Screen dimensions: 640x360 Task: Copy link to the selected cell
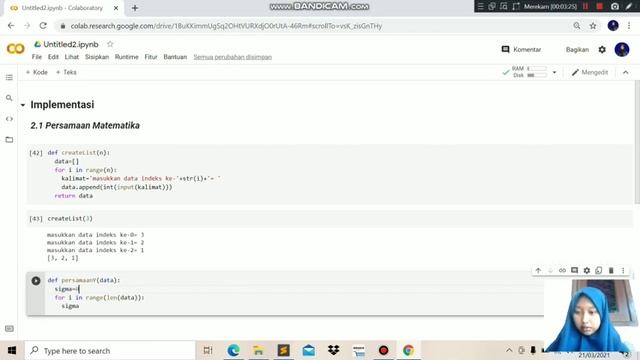click(562, 270)
